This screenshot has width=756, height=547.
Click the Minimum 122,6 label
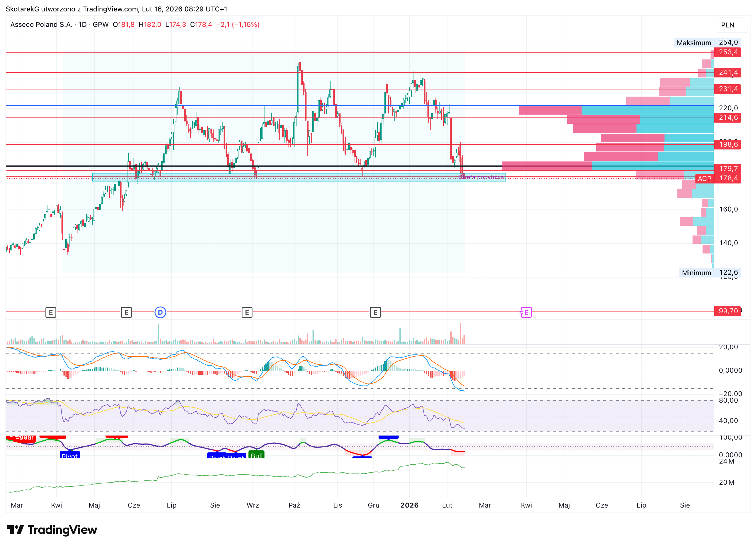pos(710,273)
